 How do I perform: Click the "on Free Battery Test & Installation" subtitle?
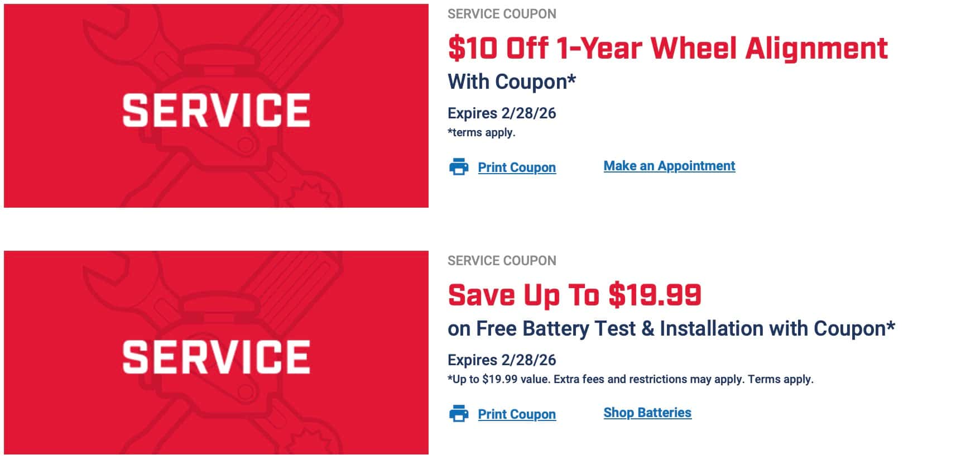coord(671,328)
